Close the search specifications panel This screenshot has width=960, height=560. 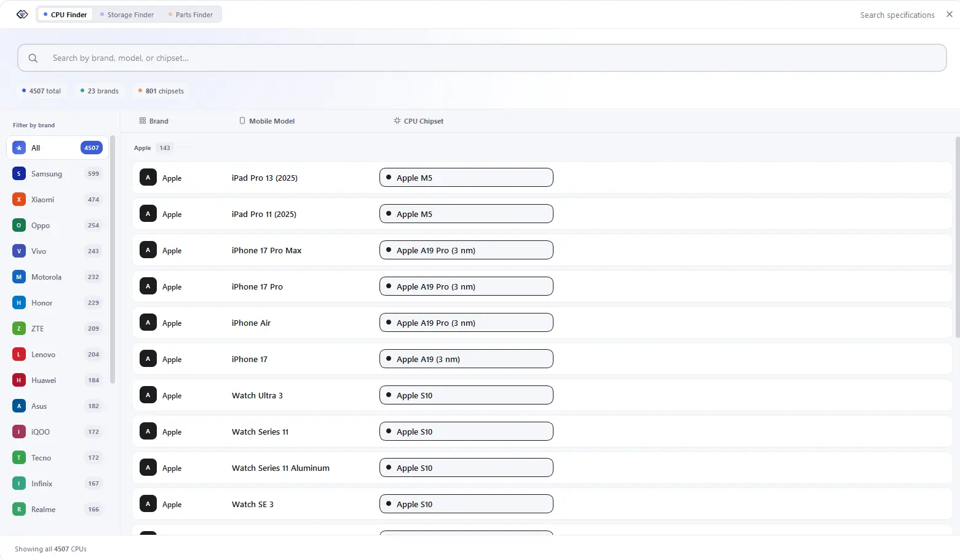click(x=950, y=14)
